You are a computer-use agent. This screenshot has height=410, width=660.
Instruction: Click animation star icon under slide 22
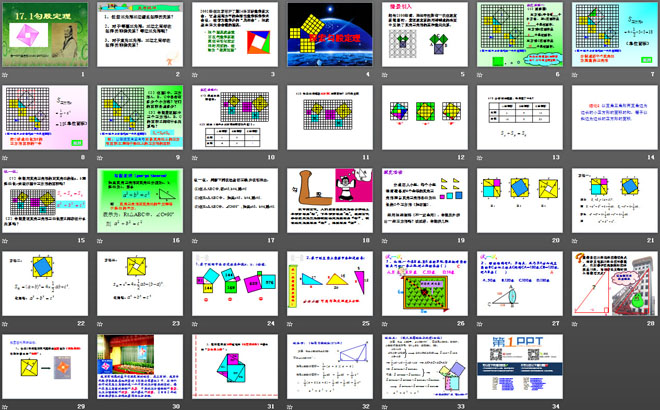[x=5, y=324]
